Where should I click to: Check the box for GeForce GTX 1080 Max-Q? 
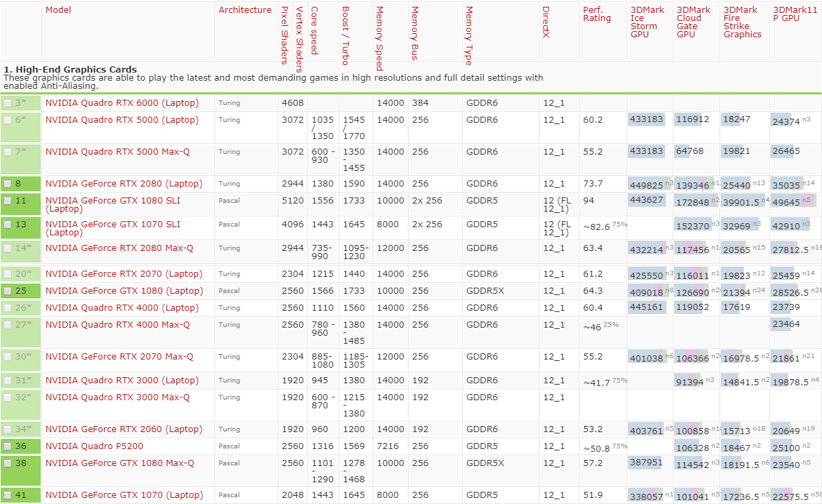[x=7, y=463]
